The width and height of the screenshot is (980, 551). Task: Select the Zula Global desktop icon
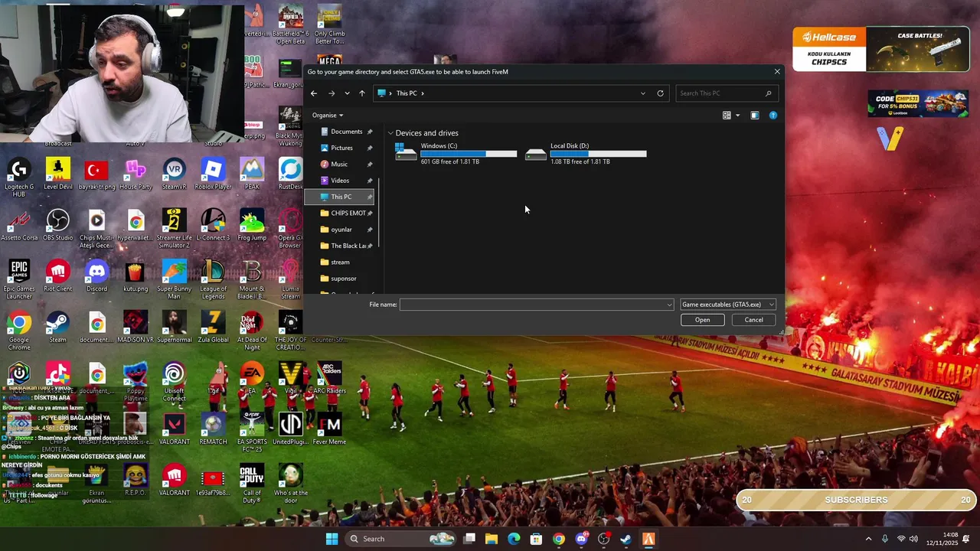(213, 328)
